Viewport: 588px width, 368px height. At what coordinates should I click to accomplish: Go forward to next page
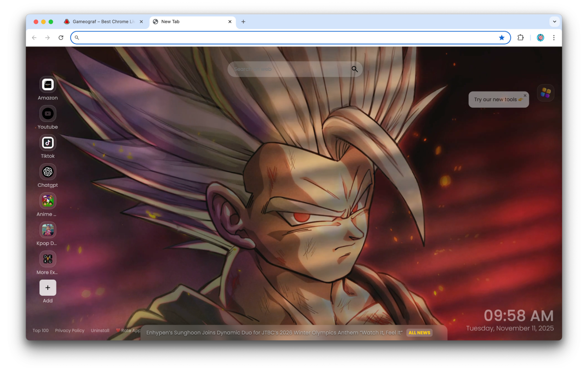tap(47, 38)
